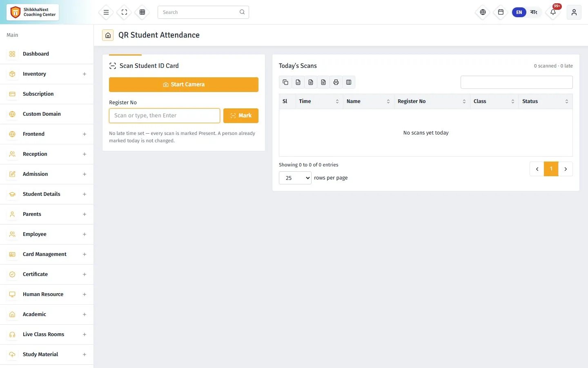This screenshot has width=588, height=368.
Task: Click the Start Camera button
Action: (184, 85)
